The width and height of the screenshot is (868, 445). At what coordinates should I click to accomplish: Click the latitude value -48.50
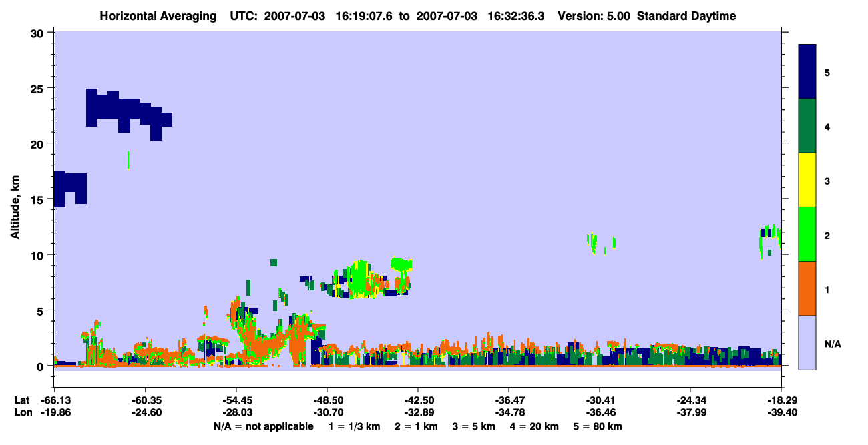click(x=327, y=400)
